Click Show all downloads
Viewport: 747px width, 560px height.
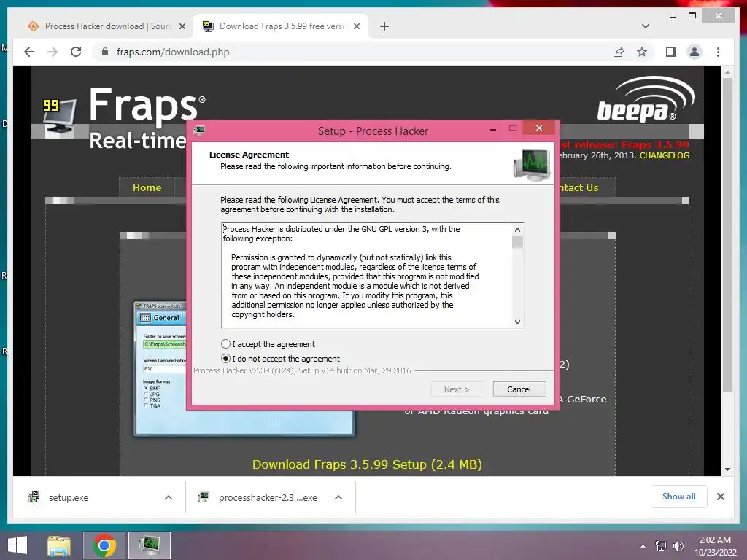(679, 497)
